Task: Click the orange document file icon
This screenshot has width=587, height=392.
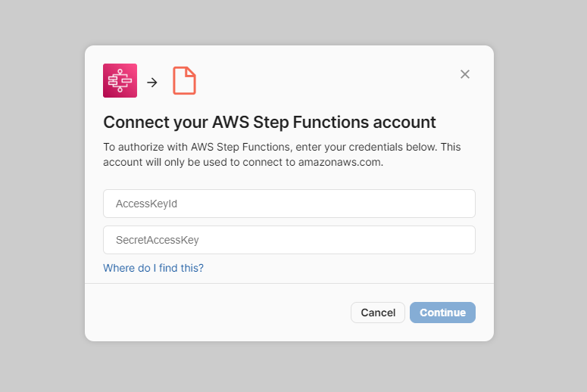Action: (184, 81)
